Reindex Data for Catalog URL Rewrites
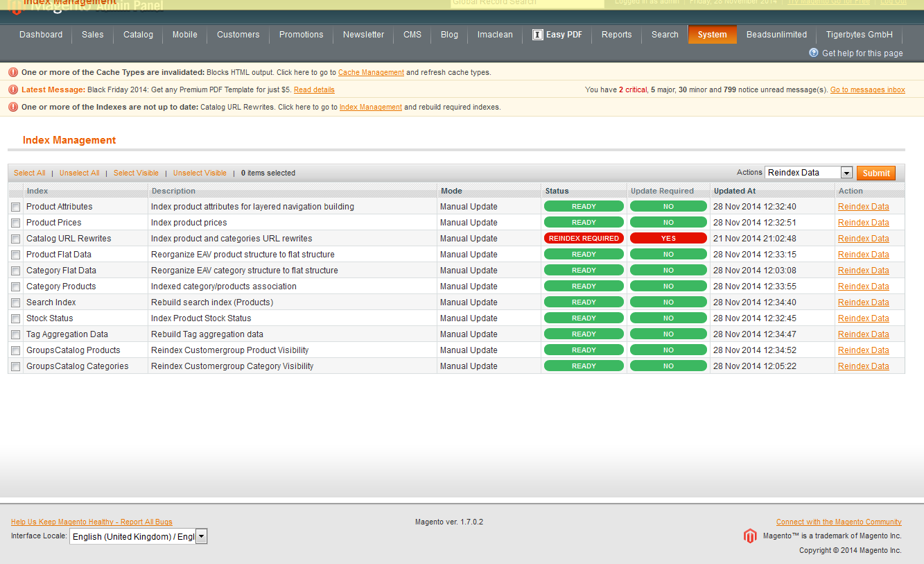The image size is (924, 564). 863,239
